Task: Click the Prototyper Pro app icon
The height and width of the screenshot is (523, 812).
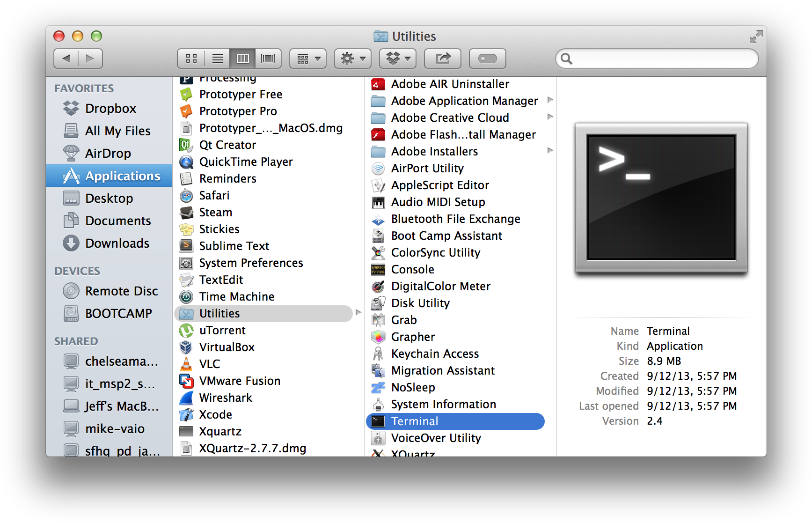Action: [x=186, y=111]
